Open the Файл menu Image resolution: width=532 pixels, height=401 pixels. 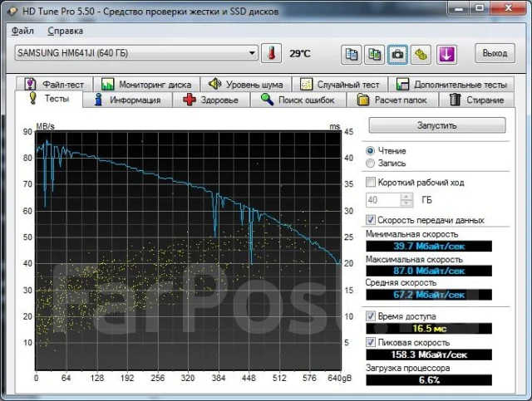coord(22,31)
